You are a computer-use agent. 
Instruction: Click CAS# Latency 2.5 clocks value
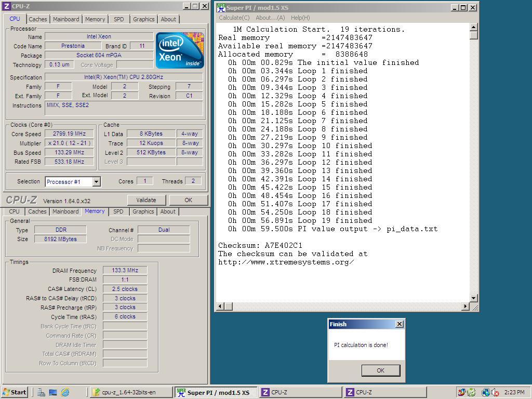(125, 289)
